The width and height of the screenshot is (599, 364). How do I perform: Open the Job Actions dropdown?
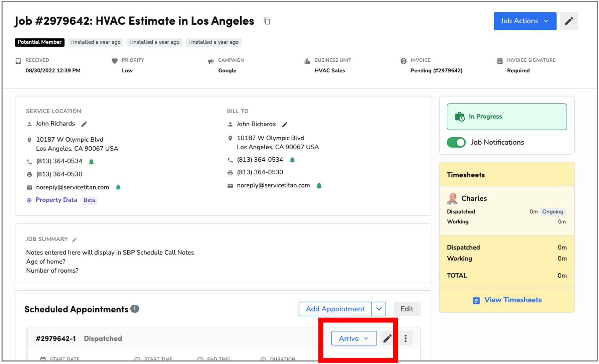coord(525,21)
